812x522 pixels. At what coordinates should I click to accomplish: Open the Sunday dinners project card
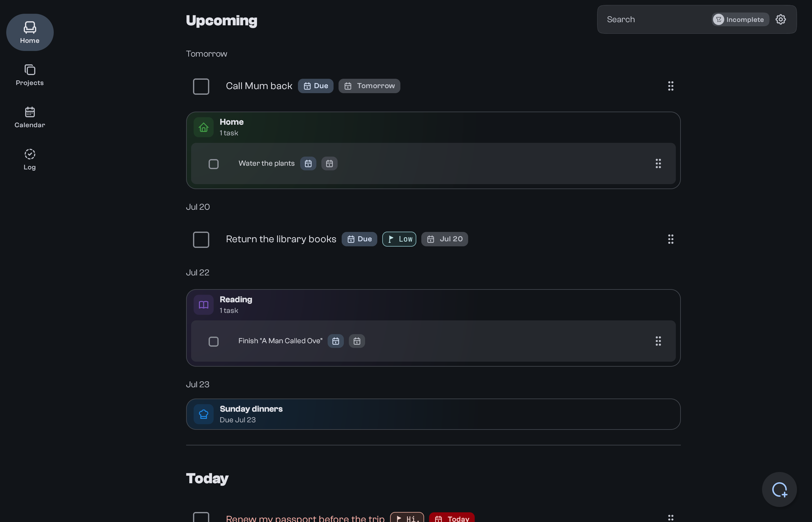click(x=433, y=414)
